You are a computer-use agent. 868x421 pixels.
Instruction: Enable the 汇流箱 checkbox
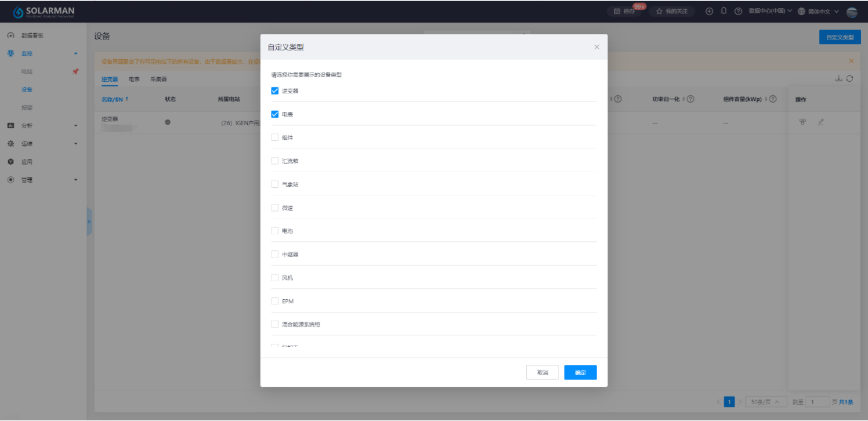point(275,161)
